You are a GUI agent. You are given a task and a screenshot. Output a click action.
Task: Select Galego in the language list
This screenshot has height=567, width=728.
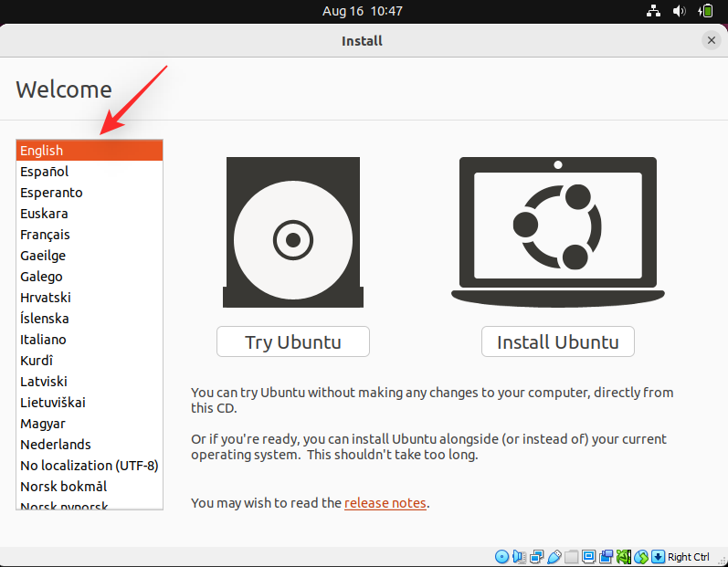pyautogui.click(x=90, y=276)
